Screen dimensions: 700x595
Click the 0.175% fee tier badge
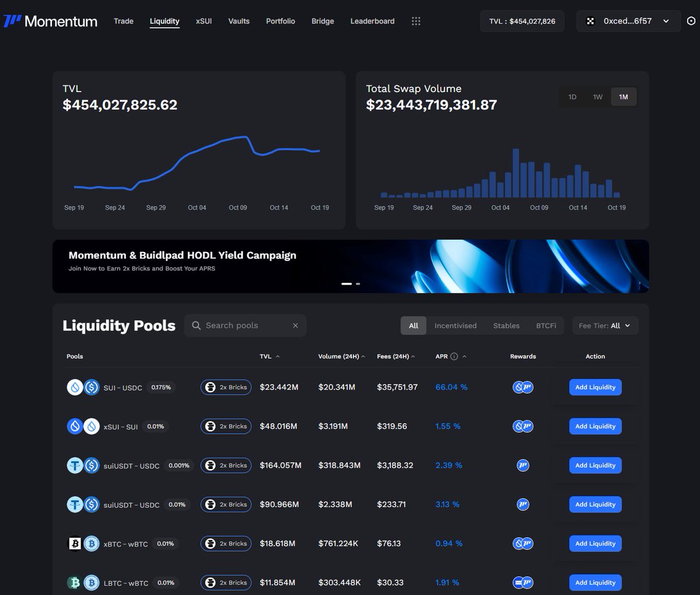tap(161, 387)
